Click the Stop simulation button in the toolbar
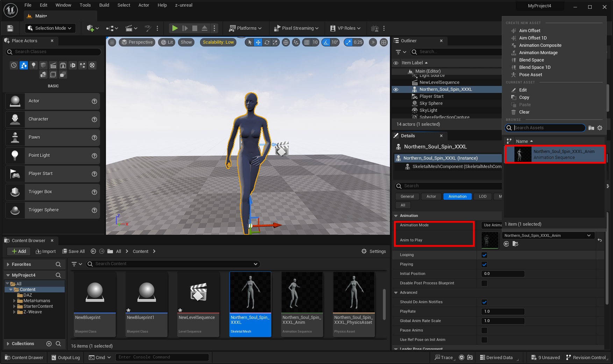 pyautogui.click(x=195, y=28)
